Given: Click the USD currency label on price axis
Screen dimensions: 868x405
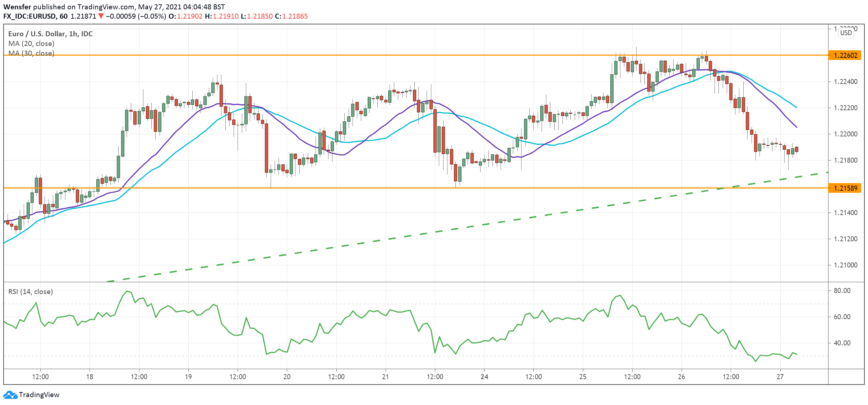Looking at the screenshot, I should coord(846,33).
